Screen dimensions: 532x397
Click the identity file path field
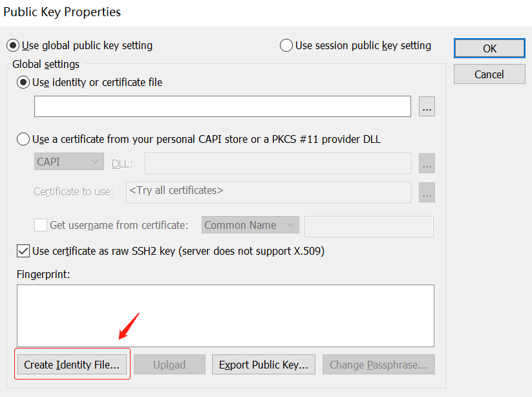(222, 107)
